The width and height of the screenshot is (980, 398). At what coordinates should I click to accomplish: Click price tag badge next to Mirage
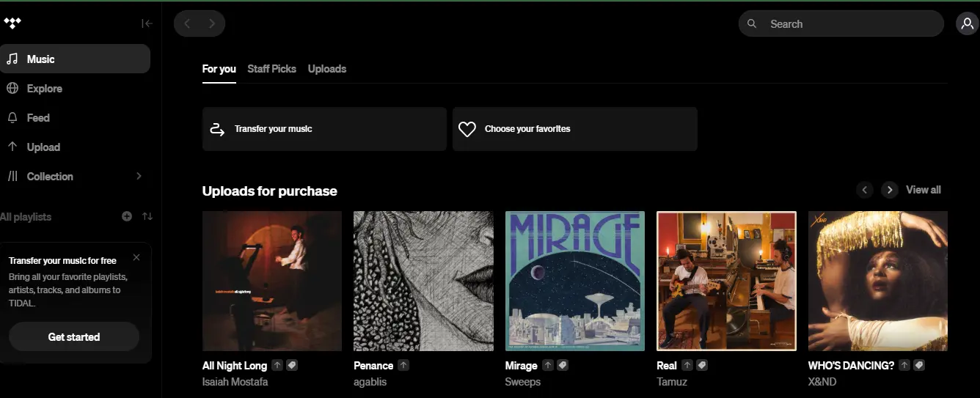click(563, 365)
